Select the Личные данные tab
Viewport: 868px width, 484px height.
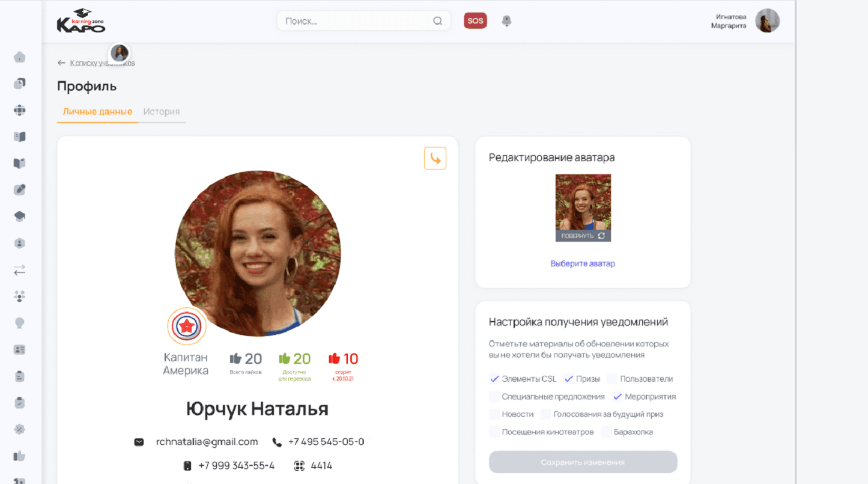coord(97,112)
